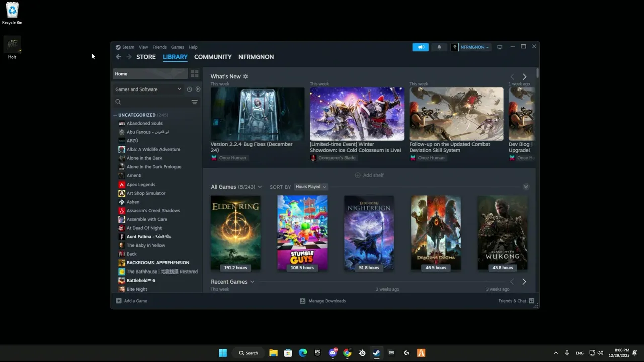Open the Steam menu
644x362 pixels.
point(128,47)
